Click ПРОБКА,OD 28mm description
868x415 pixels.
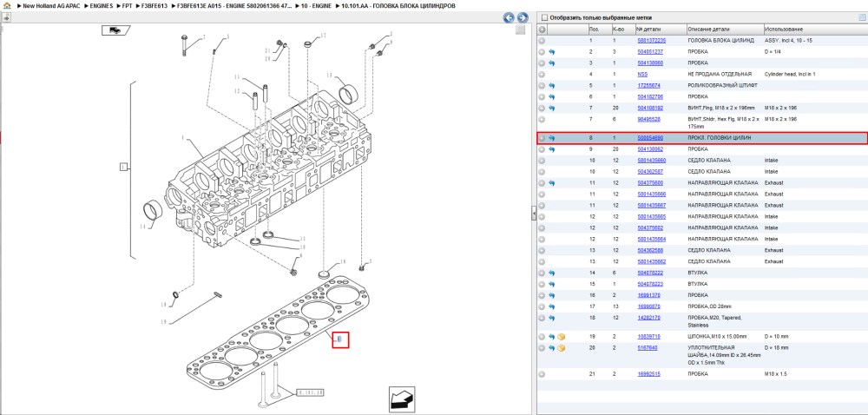710,306
